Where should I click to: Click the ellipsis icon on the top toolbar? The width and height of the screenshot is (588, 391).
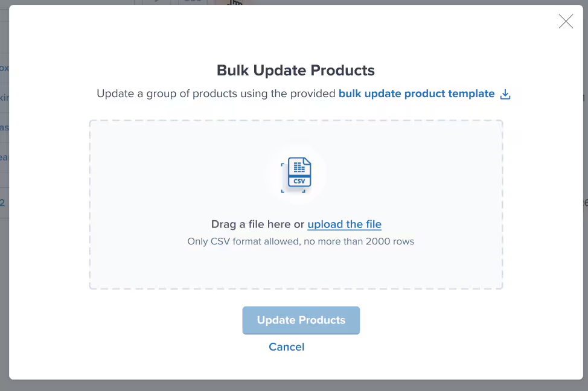coord(192,2)
